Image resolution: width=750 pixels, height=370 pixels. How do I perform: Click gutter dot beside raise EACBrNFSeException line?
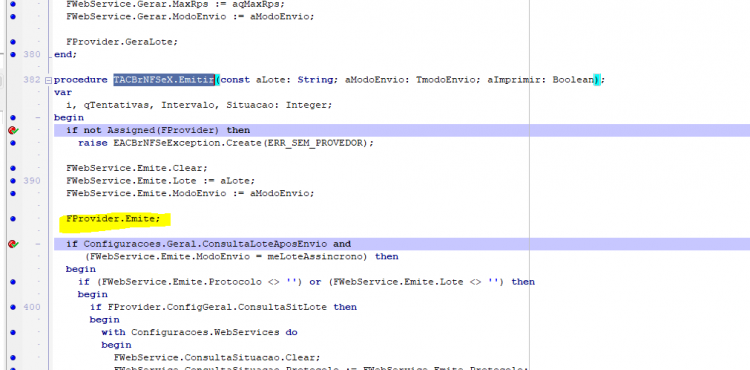13,143
